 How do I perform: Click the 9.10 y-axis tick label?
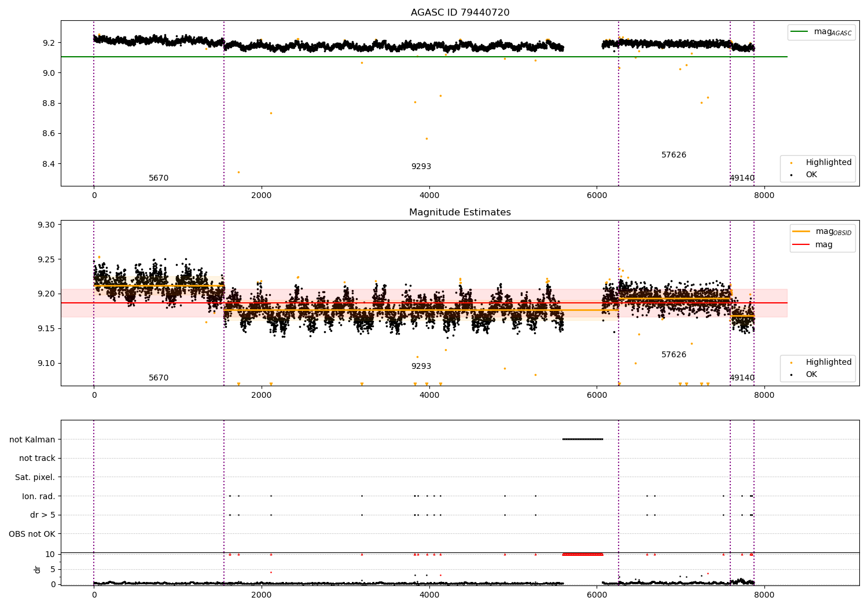[46, 364]
